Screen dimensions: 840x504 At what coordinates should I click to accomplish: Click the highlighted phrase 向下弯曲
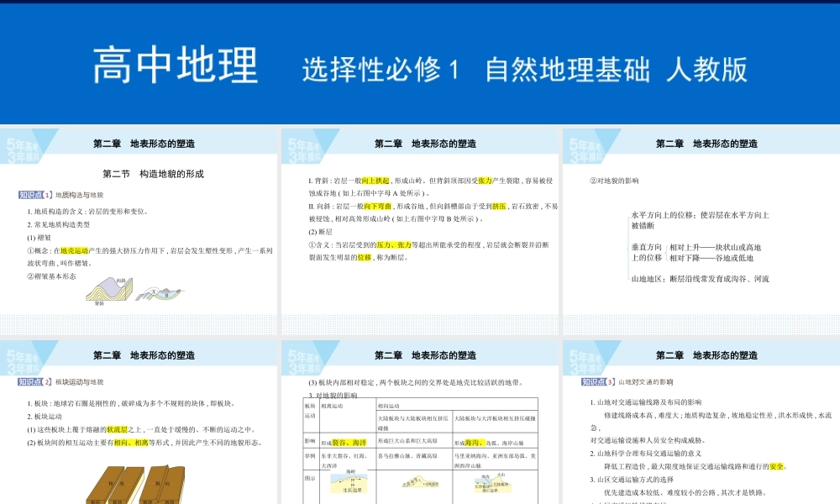point(378,206)
